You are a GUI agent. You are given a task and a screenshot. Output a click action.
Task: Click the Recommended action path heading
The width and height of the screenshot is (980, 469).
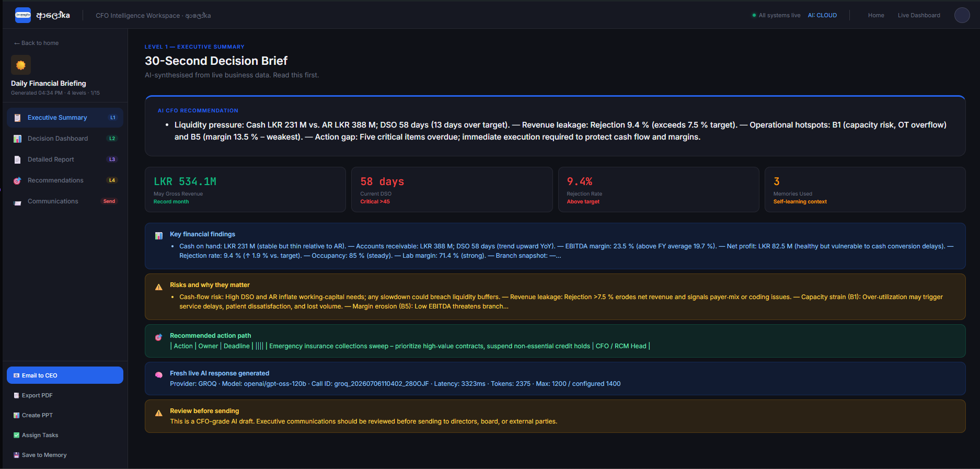(x=210, y=336)
